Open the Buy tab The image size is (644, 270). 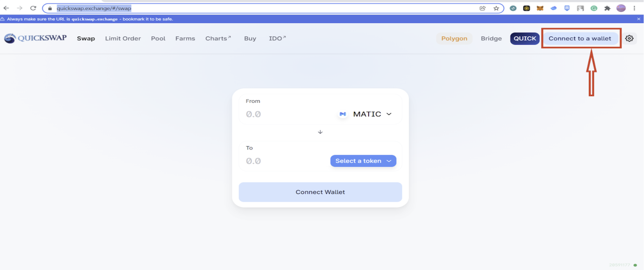click(250, 38)
